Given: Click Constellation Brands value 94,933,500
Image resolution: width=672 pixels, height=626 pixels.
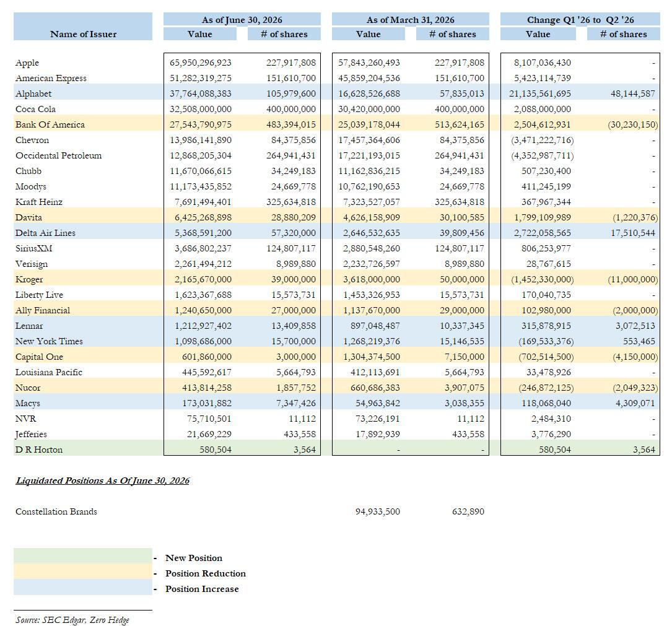Looking at the screenshot, I should pyautogui.click(x=378, y=511).
